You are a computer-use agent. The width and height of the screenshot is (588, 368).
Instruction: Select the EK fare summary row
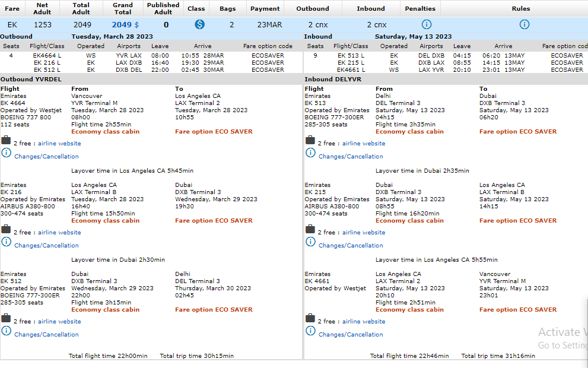(12, 25)
